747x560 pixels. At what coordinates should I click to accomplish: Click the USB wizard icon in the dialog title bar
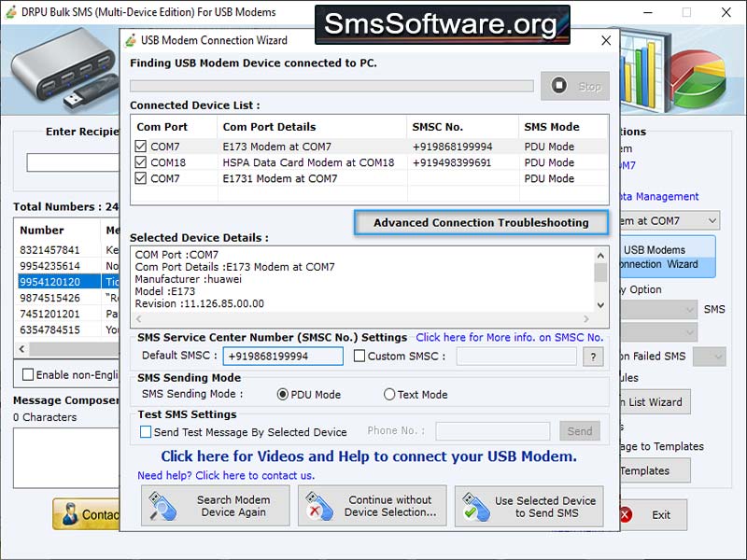pyautogui.click(x=133, y=41)
